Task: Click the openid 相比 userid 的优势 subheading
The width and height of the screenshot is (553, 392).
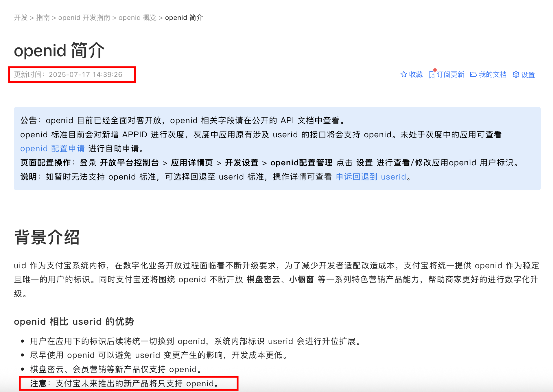Action: click(x=74, y=321)
